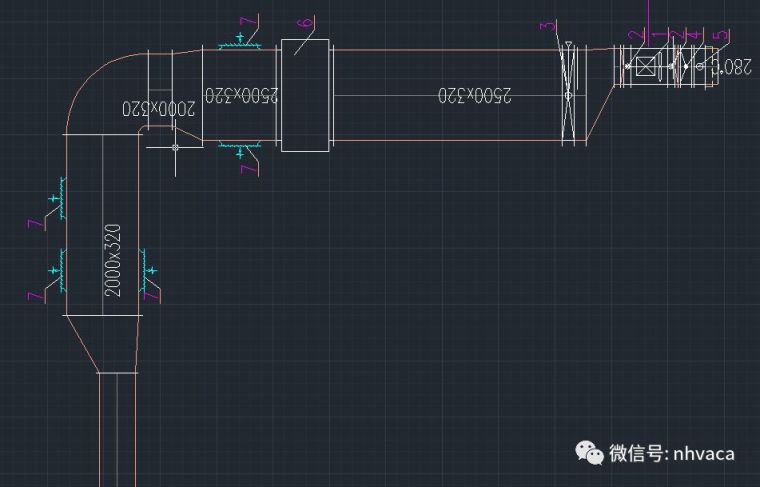This screenshot has width=760, height=487.
Task: Select the 2500x320 text left of the connector
Action: (x=242, y=95)
